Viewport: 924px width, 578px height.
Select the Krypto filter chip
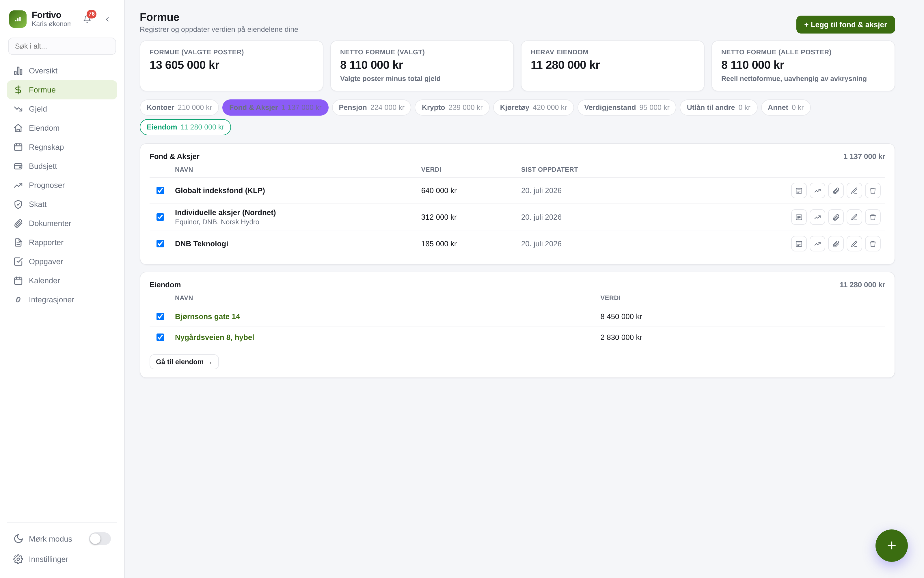click(452, 108)
